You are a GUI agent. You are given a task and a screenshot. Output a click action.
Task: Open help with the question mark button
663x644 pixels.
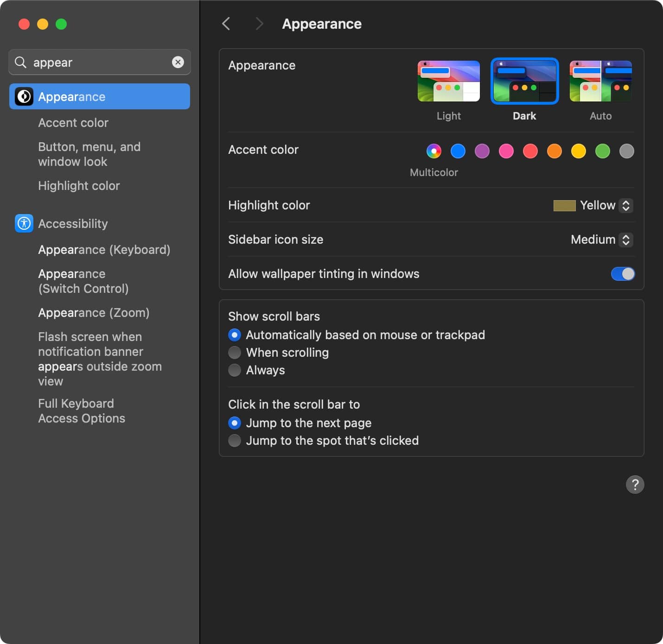pyautogui.click(x=635, y=485)
